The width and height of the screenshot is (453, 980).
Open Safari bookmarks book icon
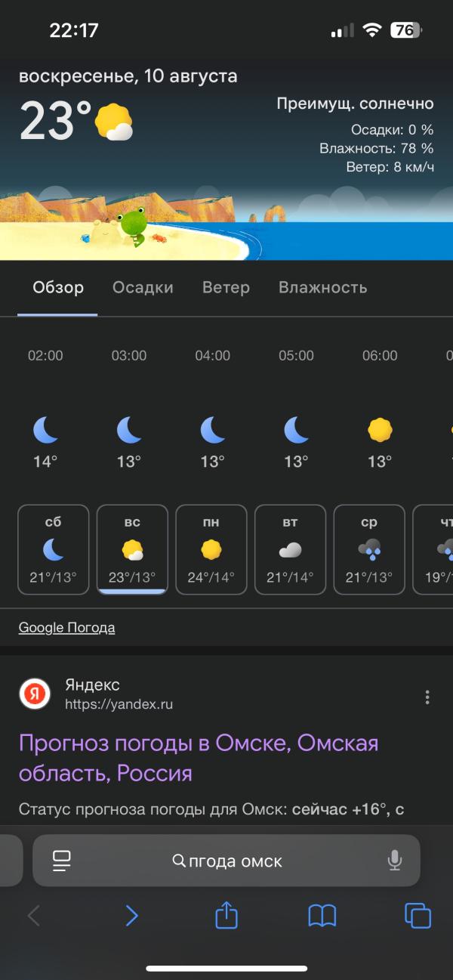pyautogui.click(x=322, y=916)
